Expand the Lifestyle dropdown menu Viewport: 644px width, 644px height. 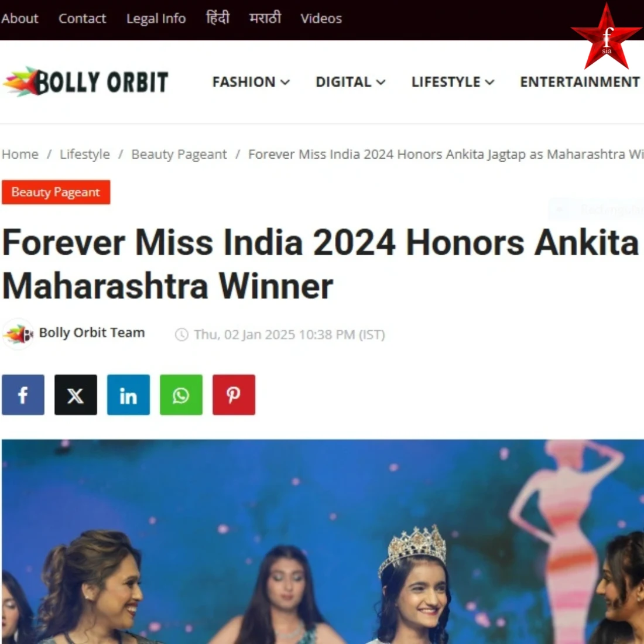tap(453, 82)
